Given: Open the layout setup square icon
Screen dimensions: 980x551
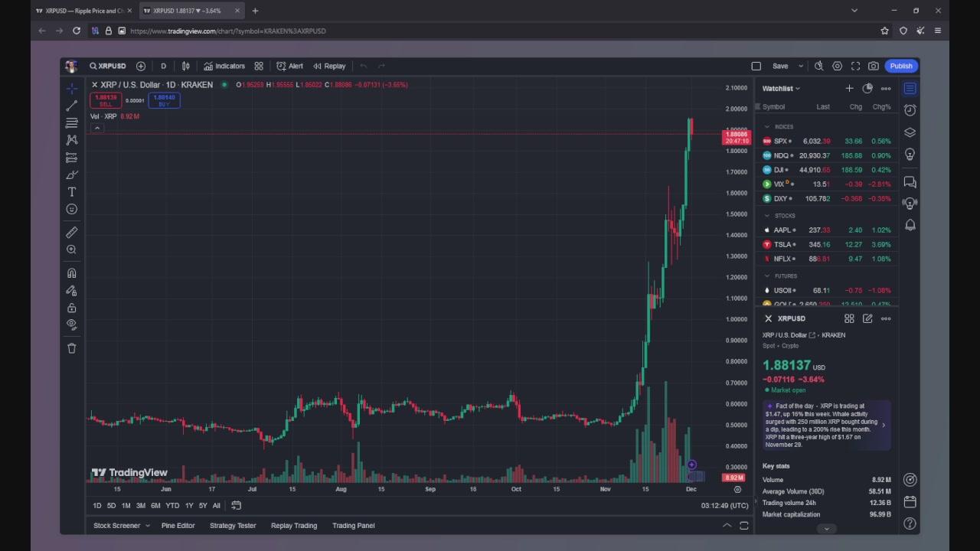Looking at the screenshot, I should [x=756, y=66].
